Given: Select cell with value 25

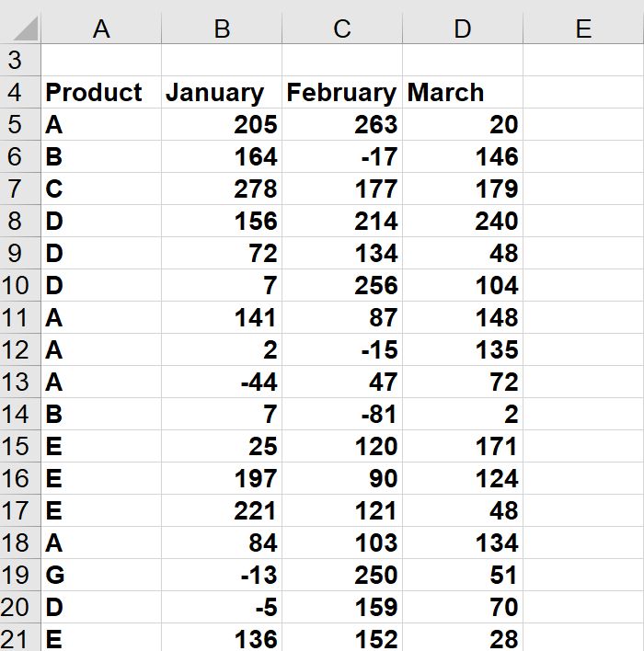Looking at the screenshot, I should (x=222, y=446).
